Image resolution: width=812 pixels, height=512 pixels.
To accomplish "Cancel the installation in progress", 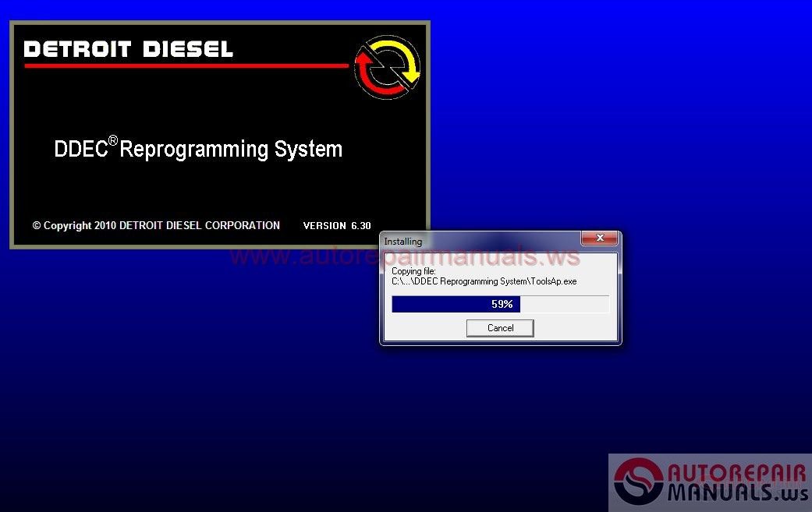I will [x=500, y=328].
